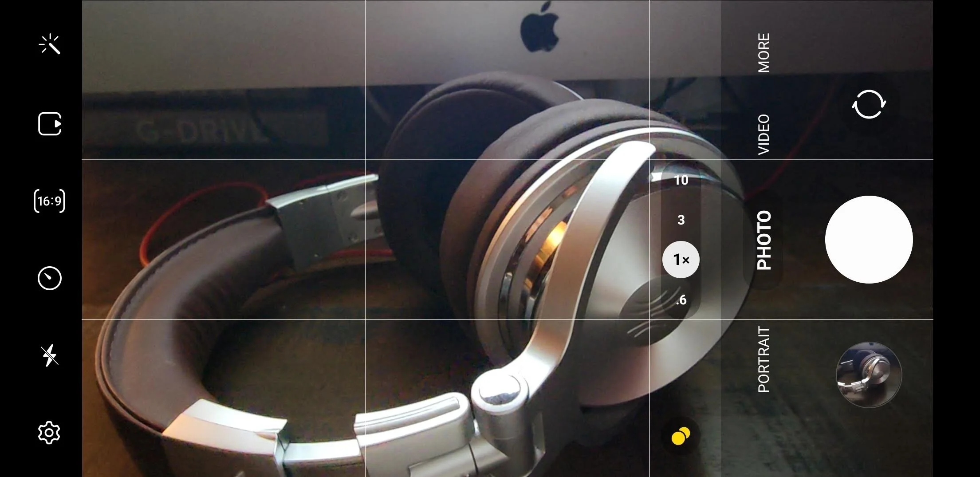Switch to MORE camera modes

pos(764,53)
